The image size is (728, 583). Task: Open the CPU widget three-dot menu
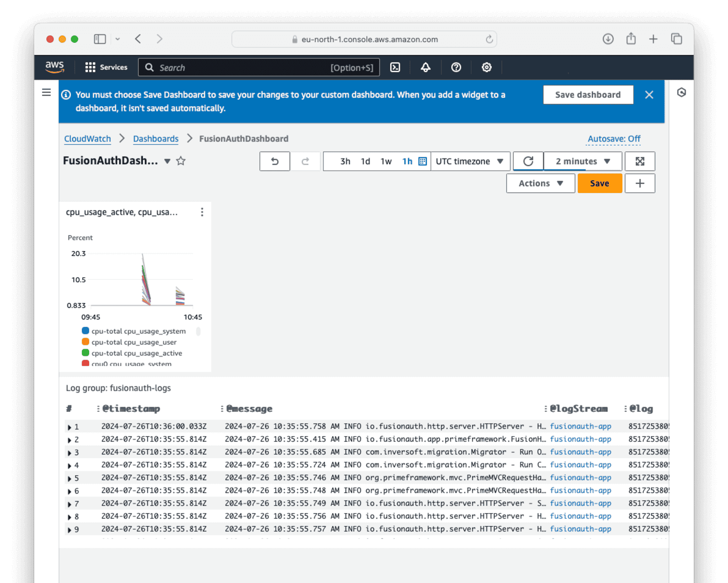[x=202, y=212]
